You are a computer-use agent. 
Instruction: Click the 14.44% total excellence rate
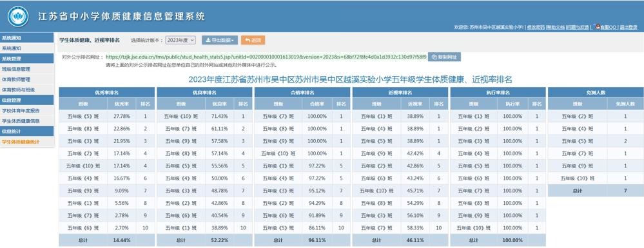(x=122, y=240)
